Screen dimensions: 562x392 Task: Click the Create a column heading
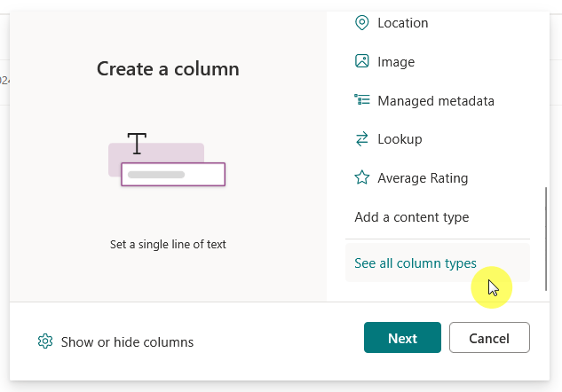click(x=168, y=68)
